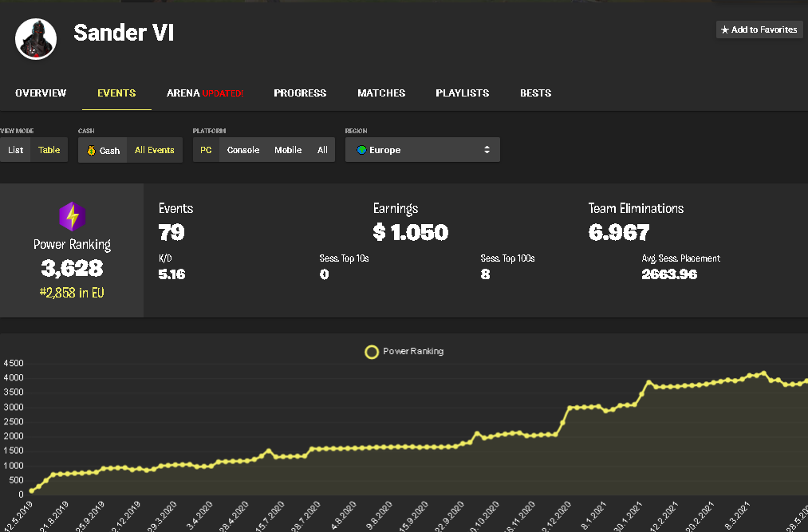Click the Sander VI profile avatar
The image size is (808, 532).
[x=36, y=39]
